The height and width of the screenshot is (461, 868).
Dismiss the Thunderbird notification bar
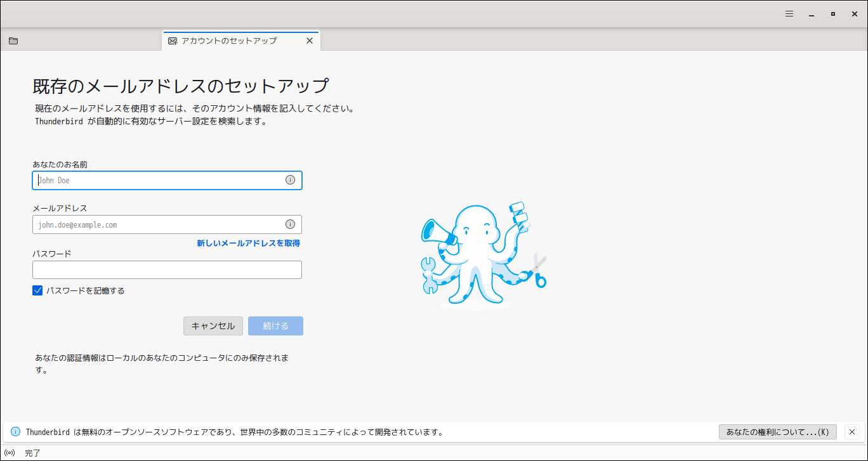[x=852, y=432]
